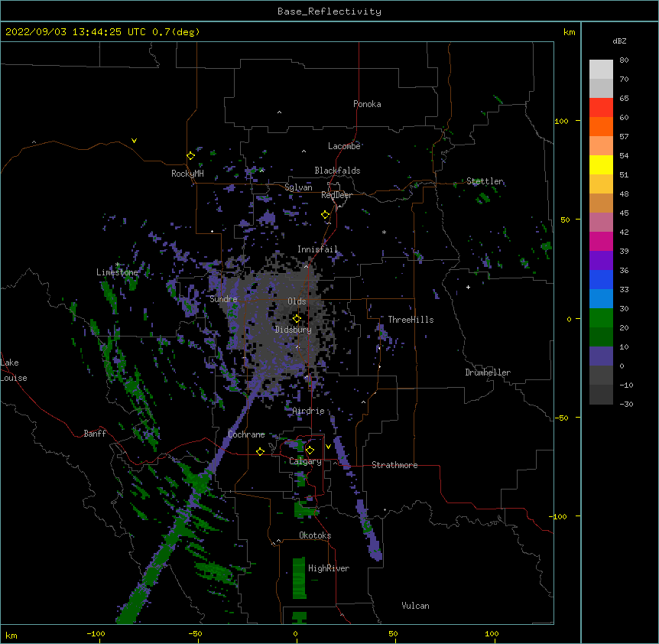Click the Blackfalds label
Viewport: 659px width, 644px height.
(x=337, y=171)
